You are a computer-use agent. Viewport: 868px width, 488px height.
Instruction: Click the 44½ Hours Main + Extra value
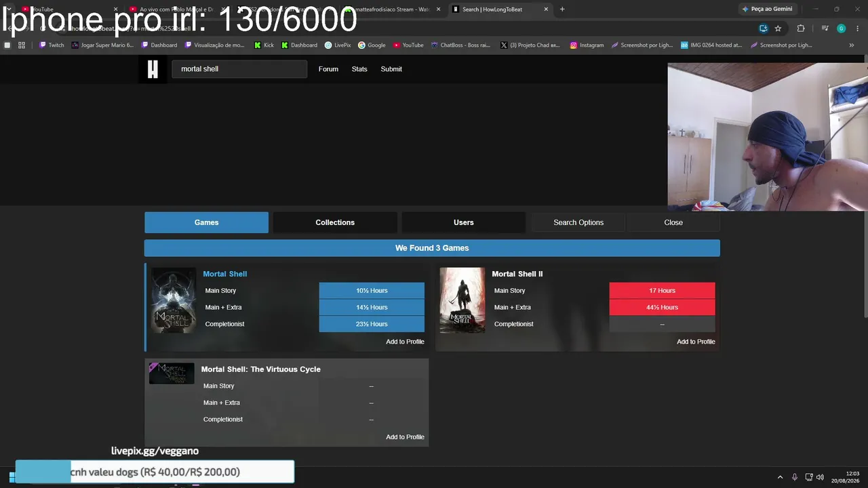click(x=662, y=308)
